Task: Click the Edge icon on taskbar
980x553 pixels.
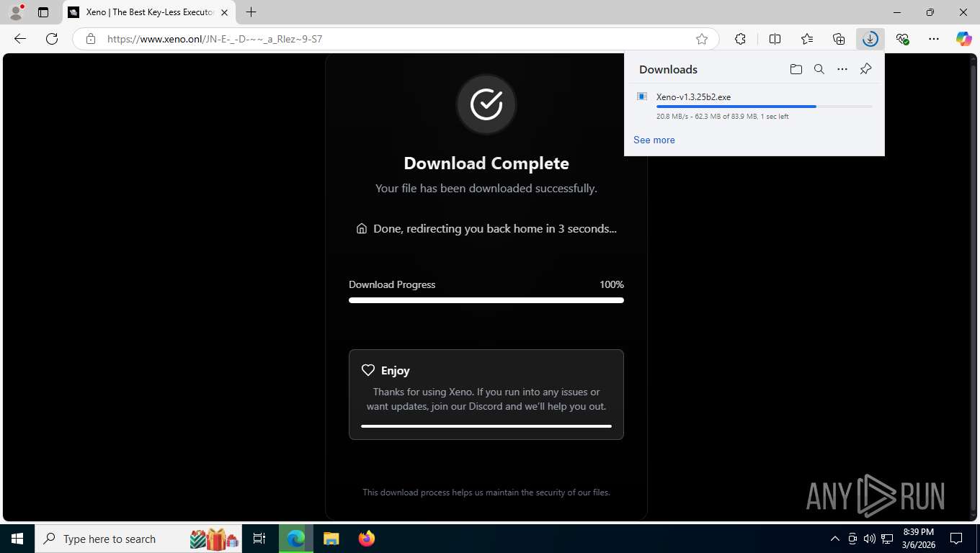Action: click(296, 539)
